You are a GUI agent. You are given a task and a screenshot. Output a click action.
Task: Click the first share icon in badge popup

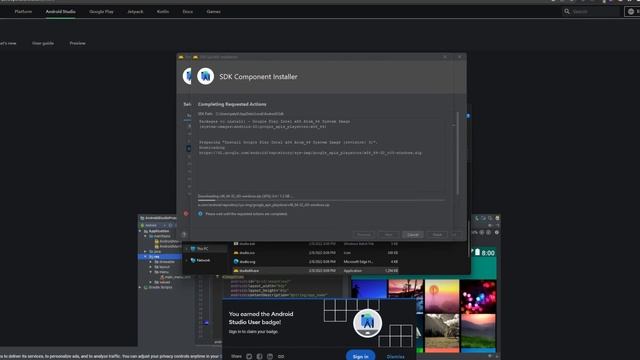[x=249, y=356]
